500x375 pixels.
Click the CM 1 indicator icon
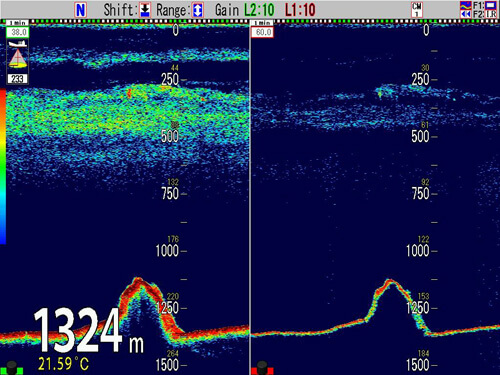pyautogui.click(x=417, y=10)
